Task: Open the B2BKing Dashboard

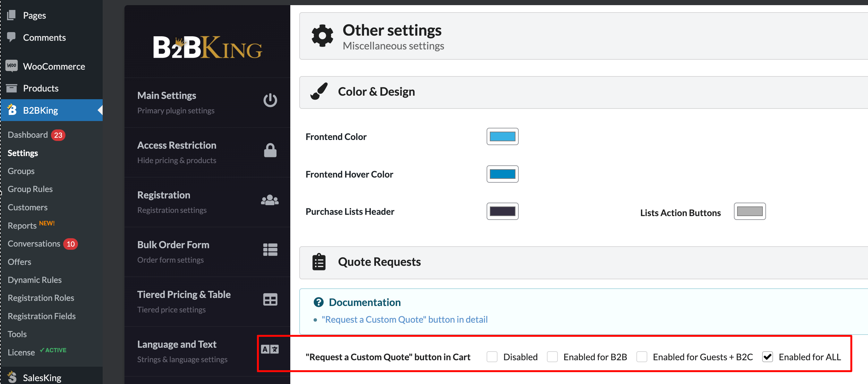Action: pos(28,135)
